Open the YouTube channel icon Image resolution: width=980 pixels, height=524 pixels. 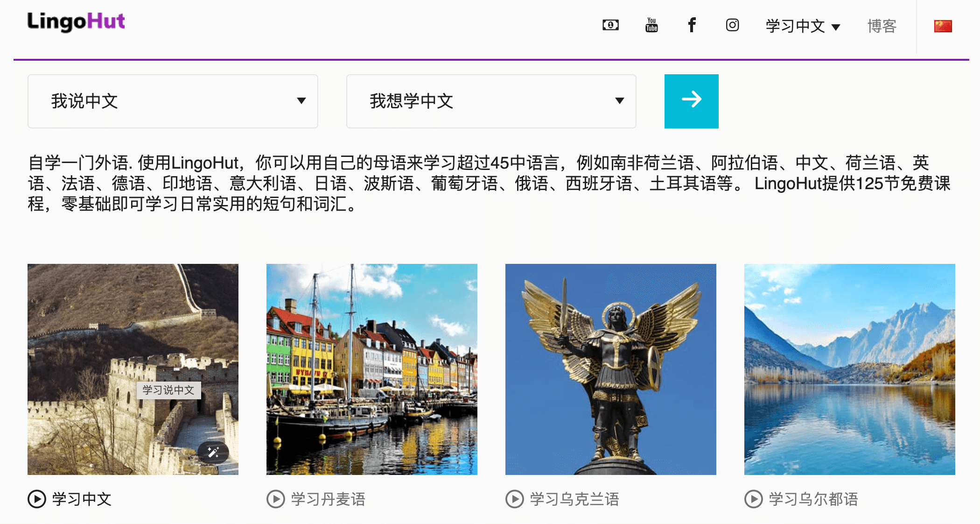click(651, 26)
